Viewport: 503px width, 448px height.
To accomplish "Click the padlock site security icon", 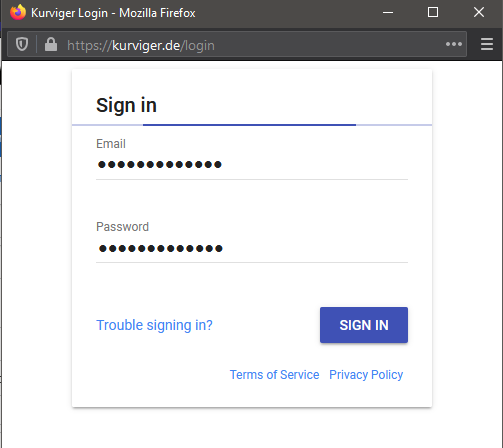I will tap(51, 44).
